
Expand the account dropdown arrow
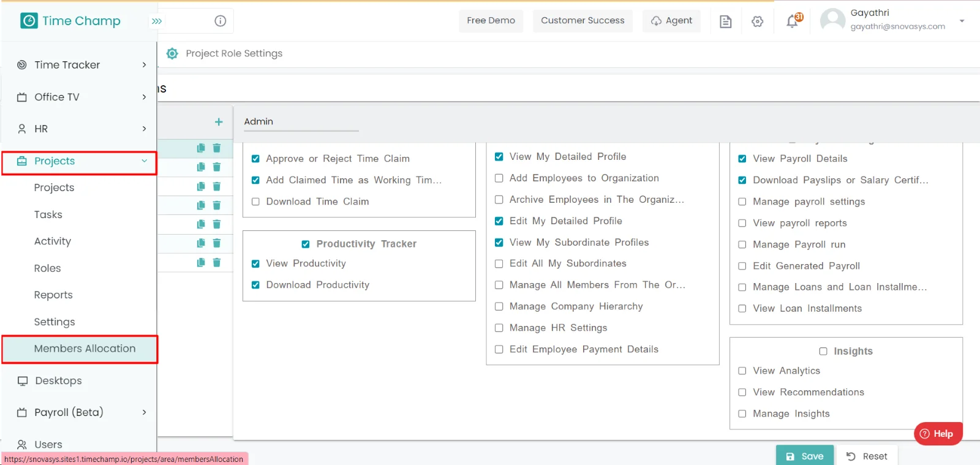click(962, 21)
